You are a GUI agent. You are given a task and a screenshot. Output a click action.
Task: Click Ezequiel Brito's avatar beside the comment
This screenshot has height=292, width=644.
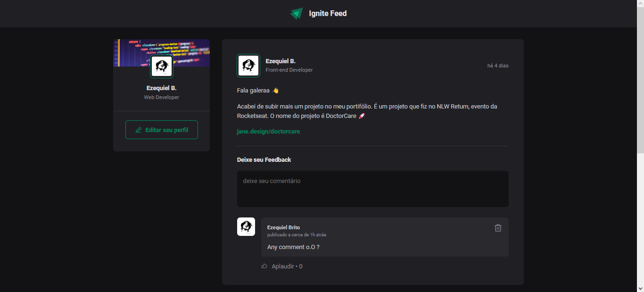click(246, 226)
